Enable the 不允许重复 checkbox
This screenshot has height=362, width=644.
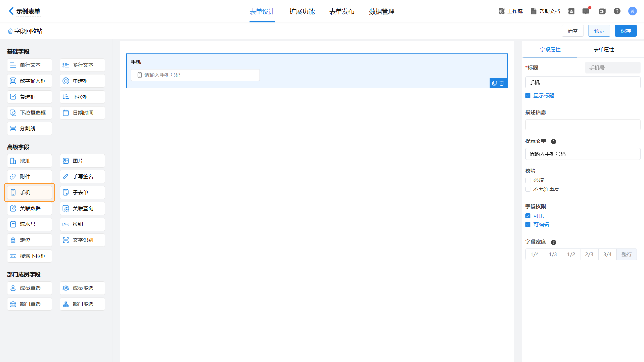pyautogui.click(x=528, y=189)
